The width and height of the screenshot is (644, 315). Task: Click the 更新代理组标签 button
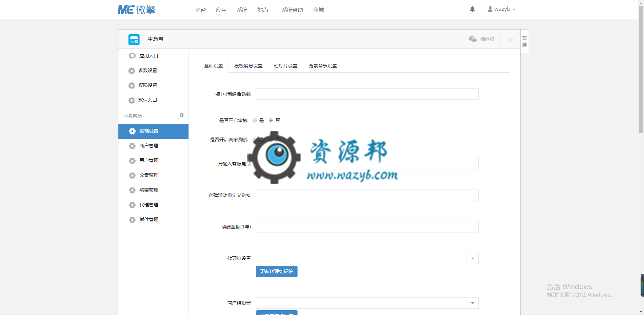(277, 271)
